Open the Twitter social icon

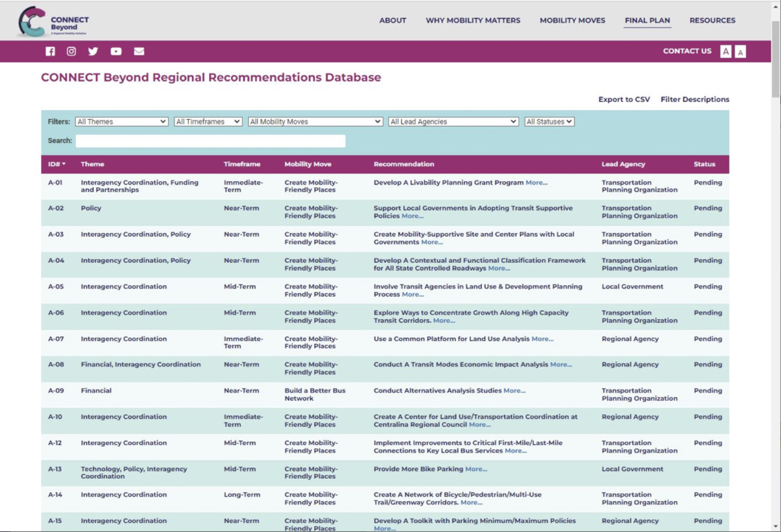tap(93, 51)
